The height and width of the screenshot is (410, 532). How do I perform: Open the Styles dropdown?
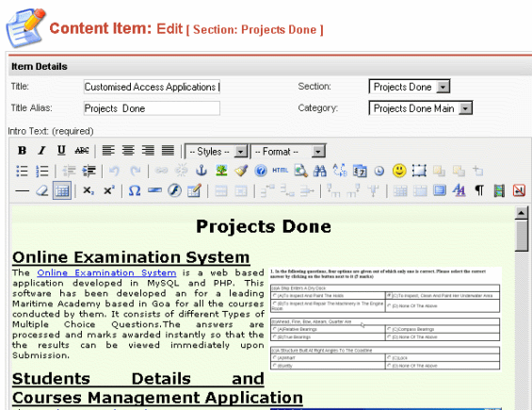pos(217,152)
